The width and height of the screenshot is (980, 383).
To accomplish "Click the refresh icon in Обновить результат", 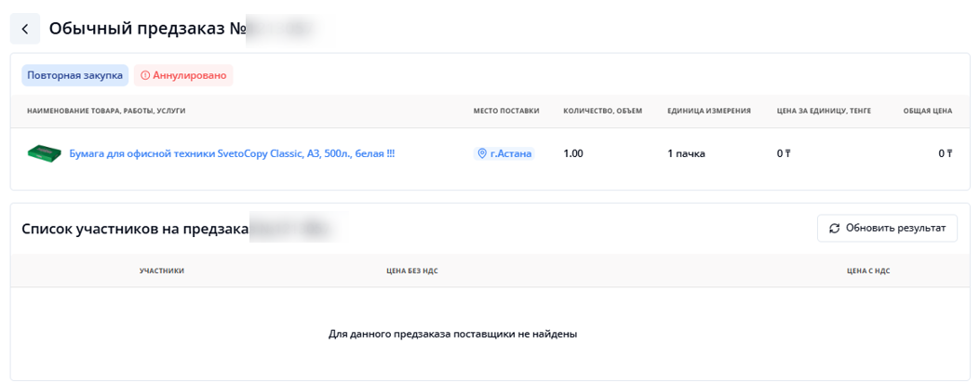I will coord(834,228).
